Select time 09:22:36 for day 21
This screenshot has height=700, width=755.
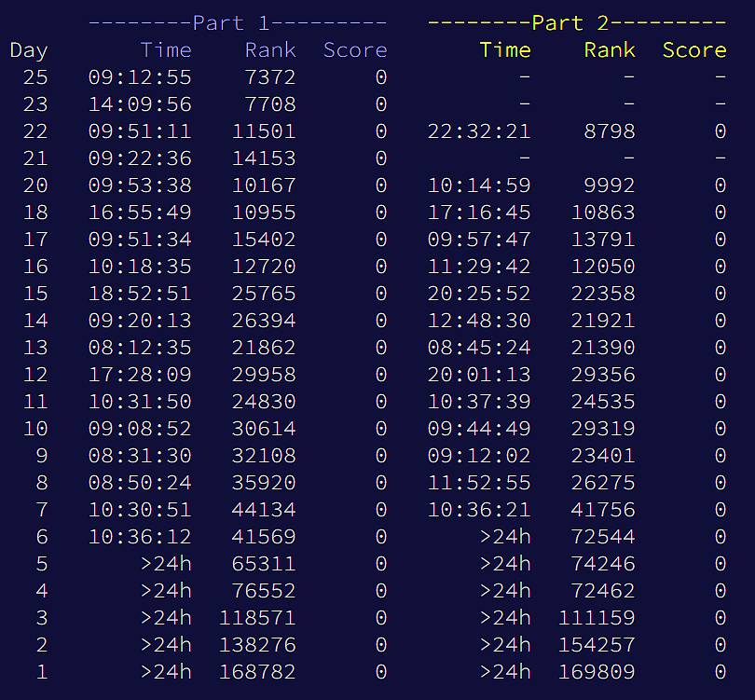pyautogui.click(x=140, y=158)
